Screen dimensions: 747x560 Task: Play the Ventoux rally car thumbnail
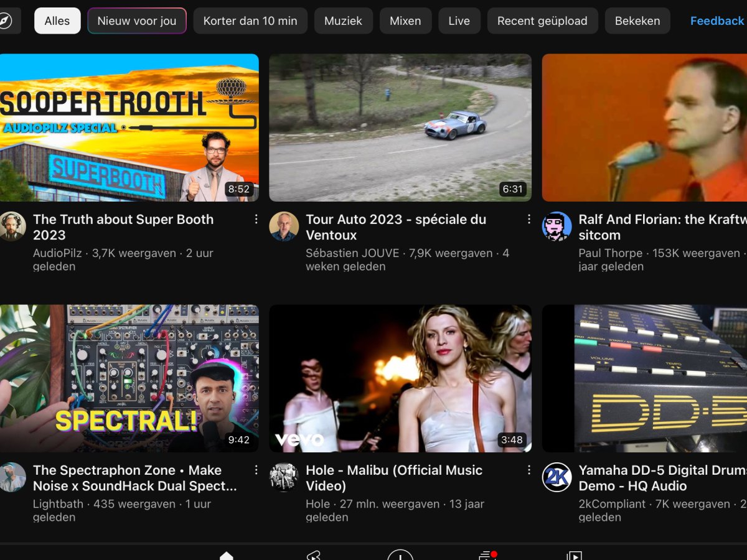point(400,128)
